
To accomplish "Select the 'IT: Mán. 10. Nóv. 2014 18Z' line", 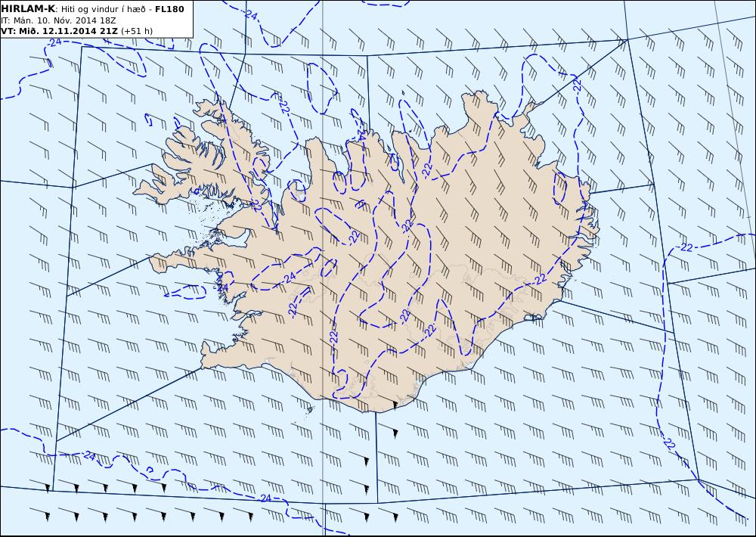I will pos(59,20).
